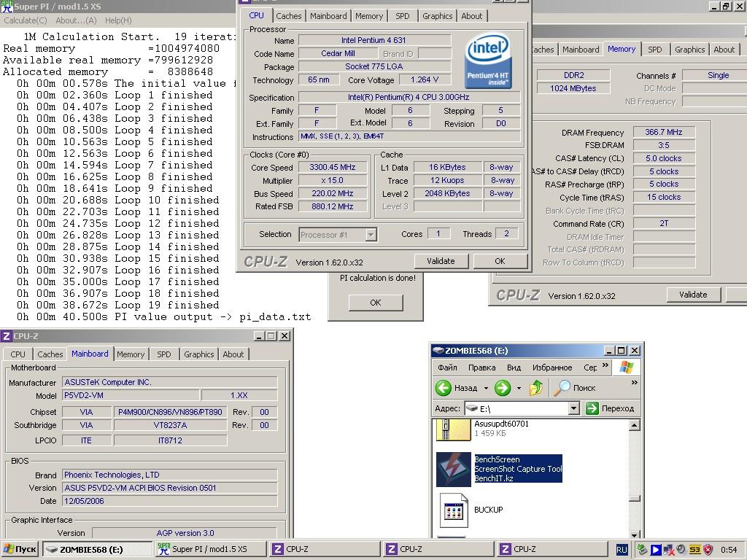Click OK in CPU-Z processor window
The image size is (747, 560).
point(500,261)
